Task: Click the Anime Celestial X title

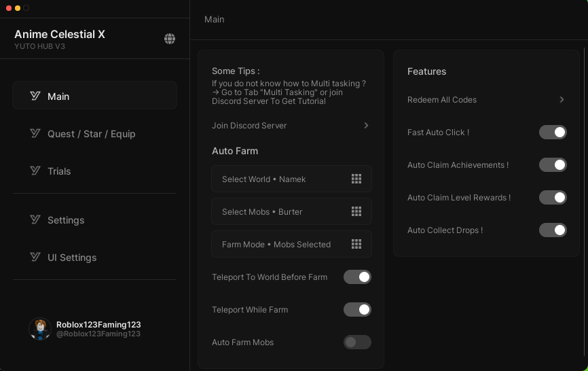Action: pos(60,34)
